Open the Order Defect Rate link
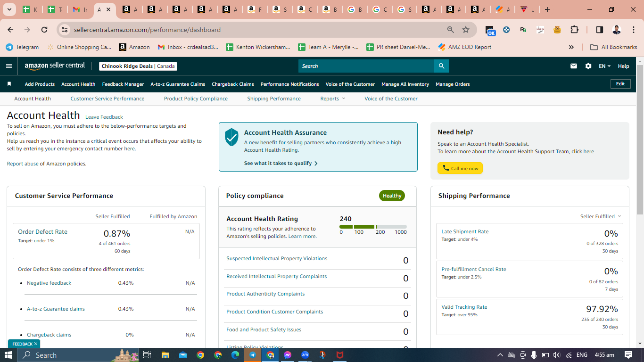 (x=42, y=231)
